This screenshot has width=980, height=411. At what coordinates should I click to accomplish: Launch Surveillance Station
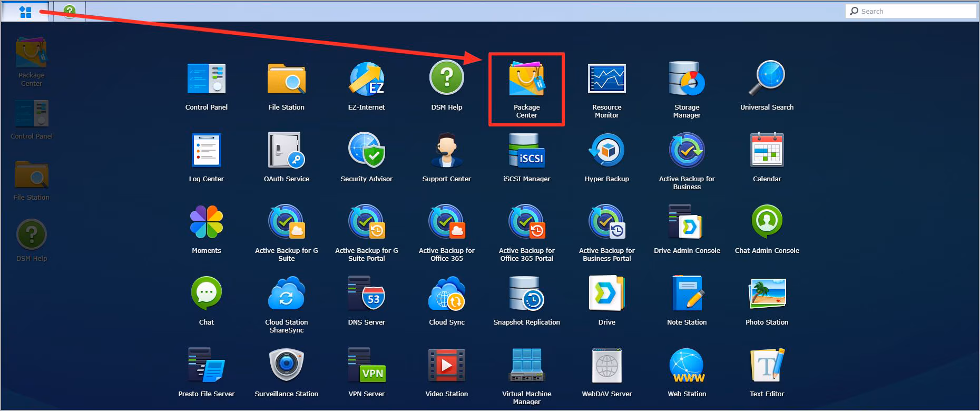click(x=287, y=373)
